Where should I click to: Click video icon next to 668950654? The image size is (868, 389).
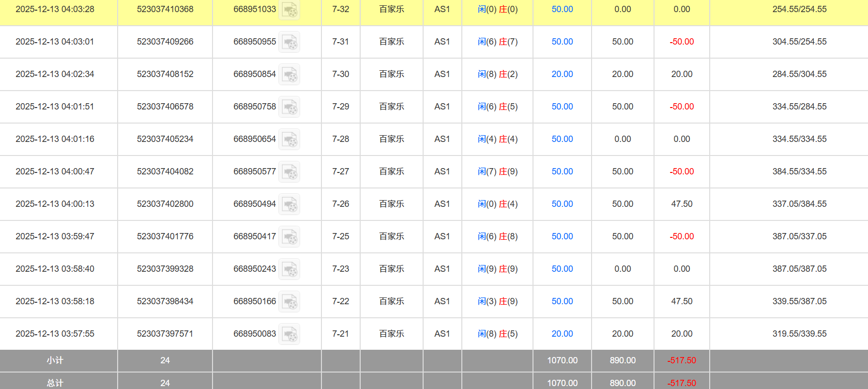point(289,140)
